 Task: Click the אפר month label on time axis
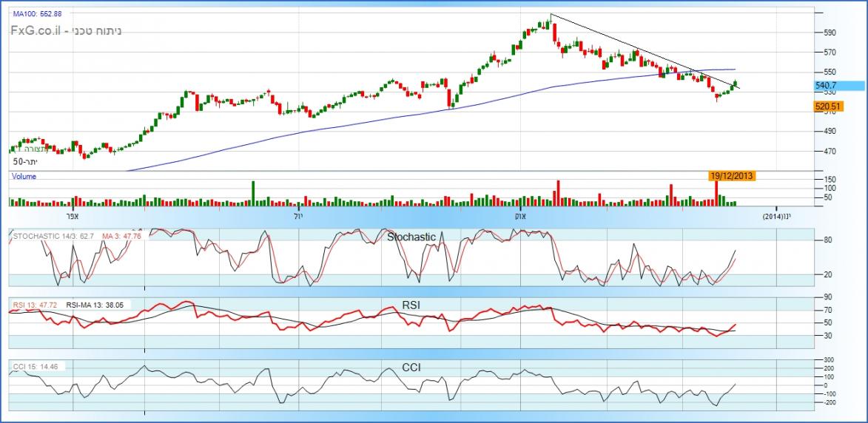click(72, 217)
